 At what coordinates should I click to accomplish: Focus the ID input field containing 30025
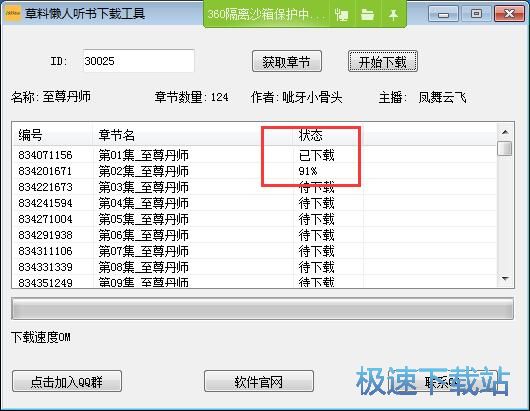[139, 61]
